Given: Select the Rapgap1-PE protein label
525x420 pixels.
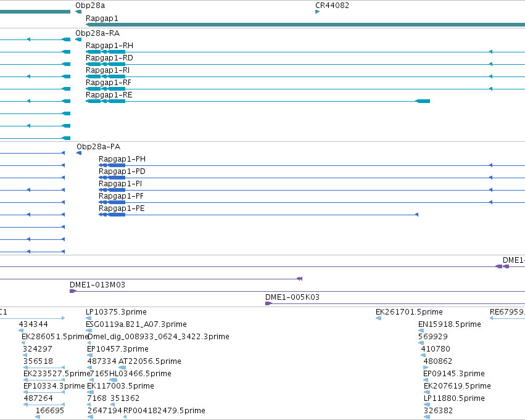Looking at the screenshot, I should [x=122, y=208].
